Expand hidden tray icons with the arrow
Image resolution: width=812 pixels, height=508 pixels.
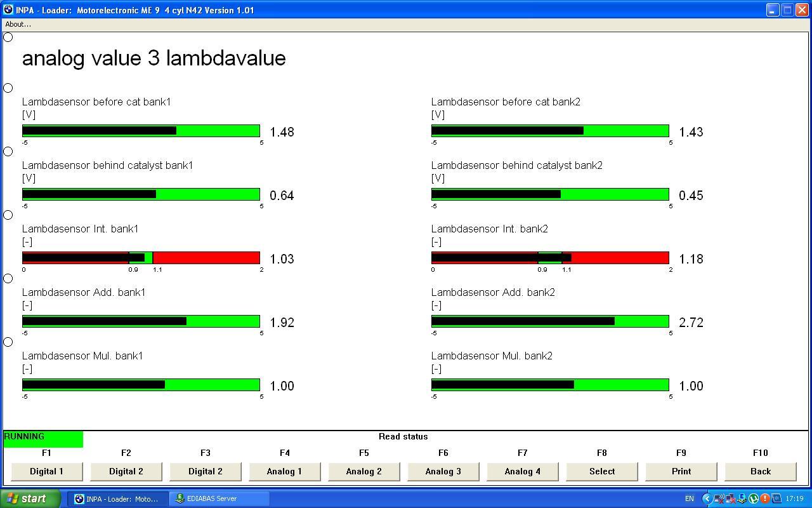click(707, 498)
